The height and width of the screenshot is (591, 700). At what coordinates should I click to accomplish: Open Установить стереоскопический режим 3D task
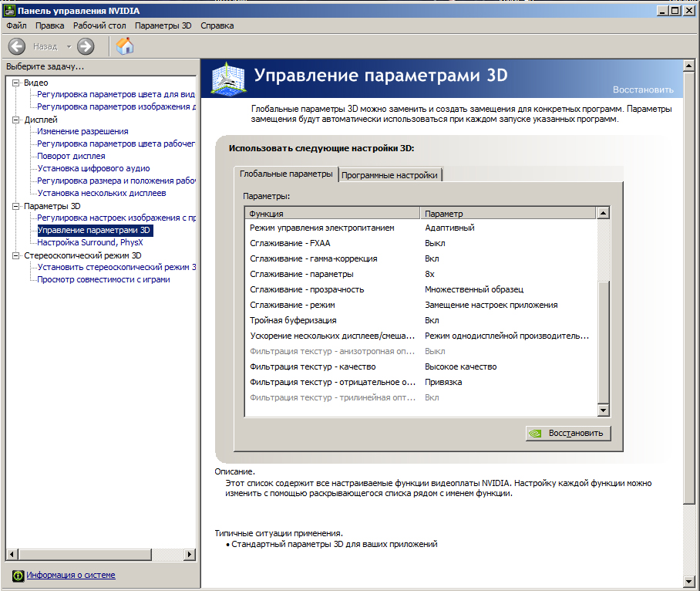116,267
